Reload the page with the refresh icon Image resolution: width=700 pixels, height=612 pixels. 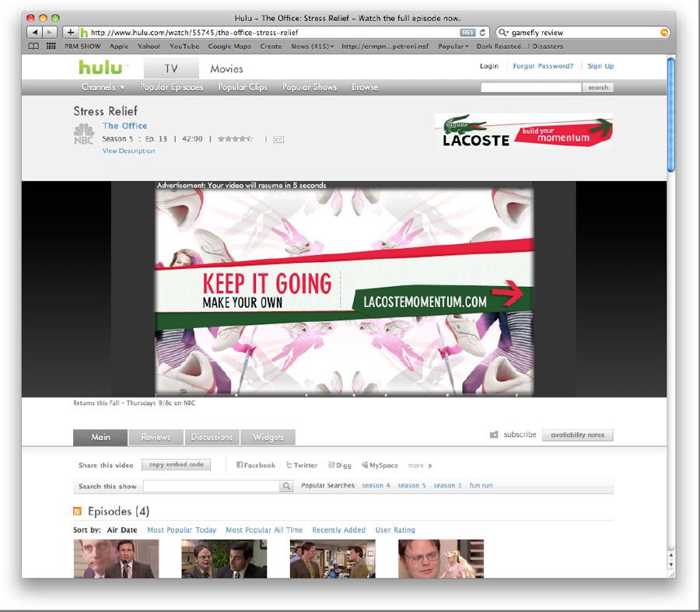(x=482, y=32)
